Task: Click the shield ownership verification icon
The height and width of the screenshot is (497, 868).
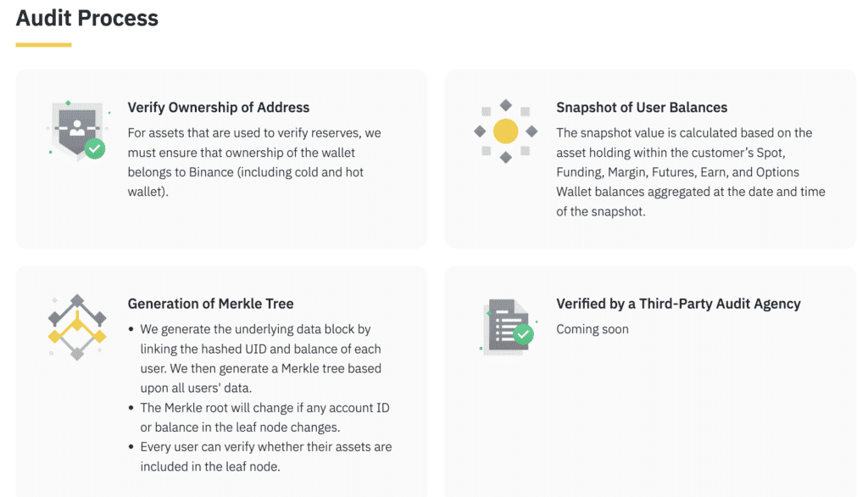Action: [76, 129]
